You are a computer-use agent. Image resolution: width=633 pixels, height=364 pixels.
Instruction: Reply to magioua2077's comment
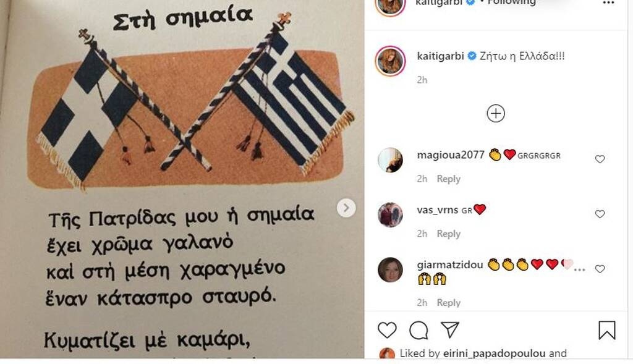449,179
